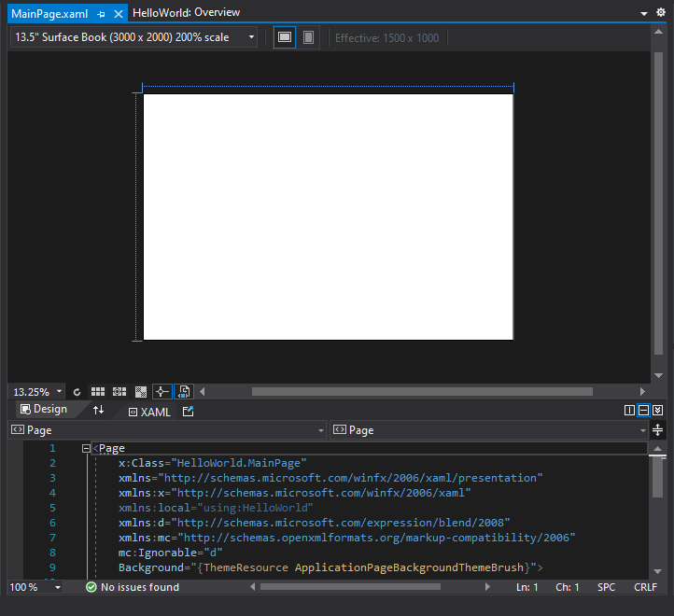
Task: Switch to HelloWorld: Overview tab
Action: pos(186,13)
